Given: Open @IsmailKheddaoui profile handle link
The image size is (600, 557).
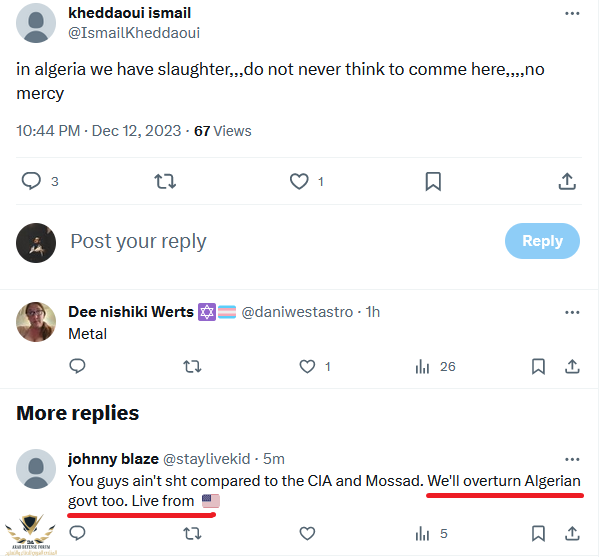Looking at the screenshot, I should (x=136, y=33).
